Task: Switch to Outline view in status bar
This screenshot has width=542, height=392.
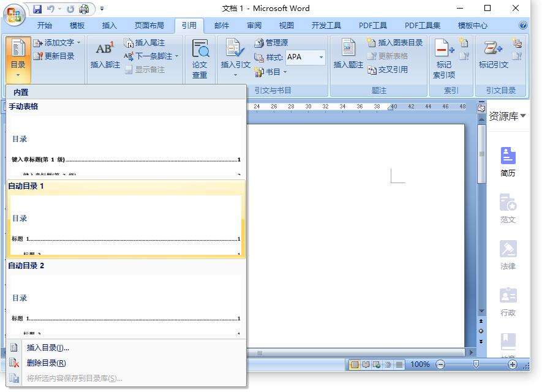Action: [388, 364]
